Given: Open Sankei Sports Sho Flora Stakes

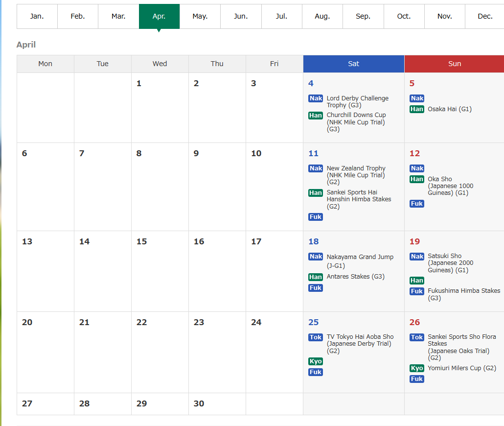Looking at the screenshot, I should (x=461, y=347).
